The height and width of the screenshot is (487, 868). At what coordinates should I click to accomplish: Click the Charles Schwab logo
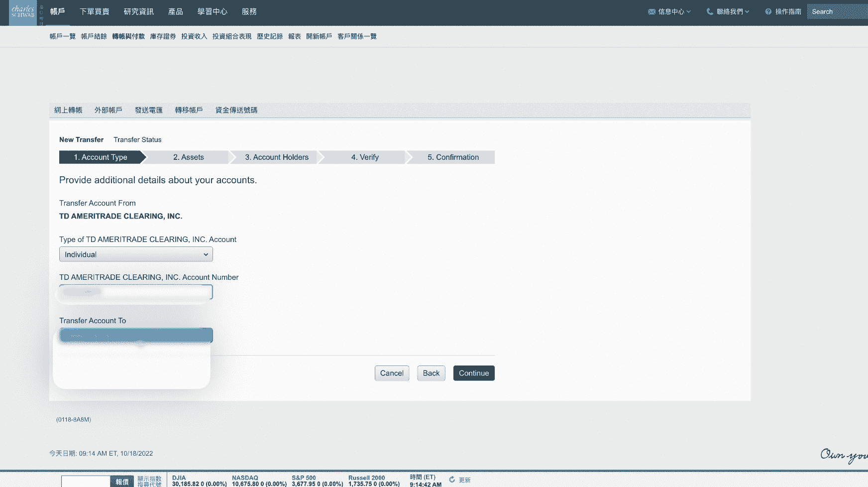pos(23,12)
